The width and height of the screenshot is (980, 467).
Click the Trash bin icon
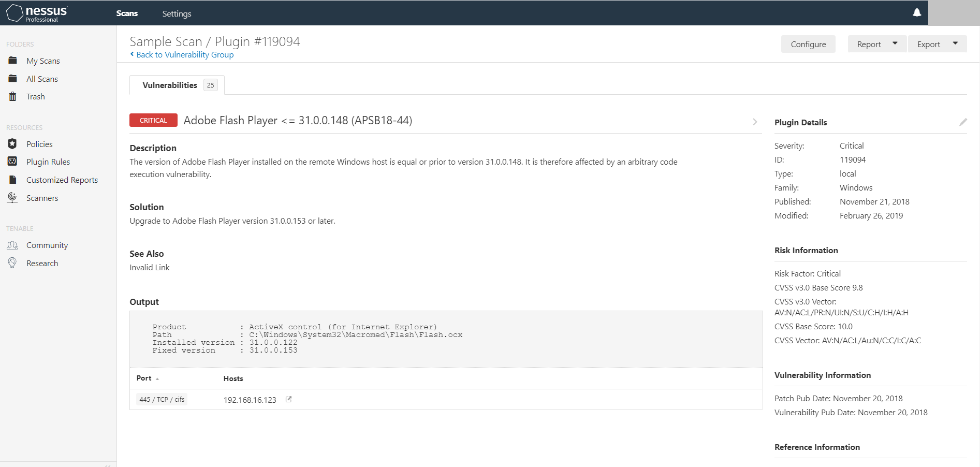pos(13,96)
